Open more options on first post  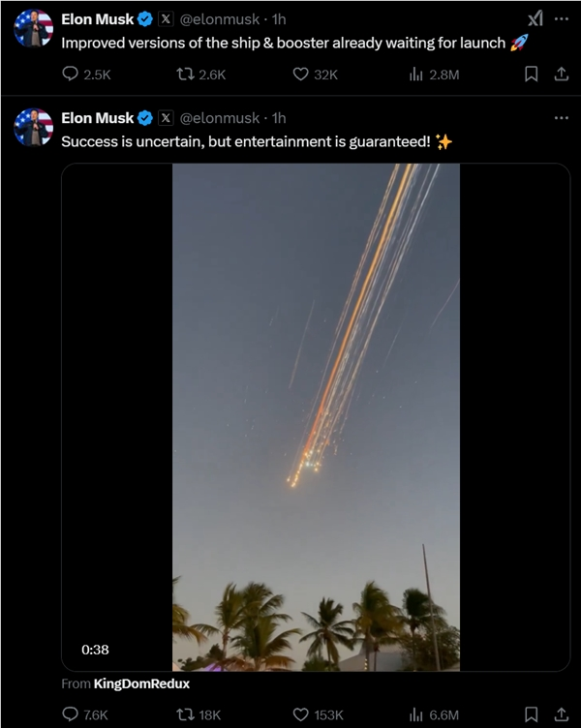(x=561, y=18)
